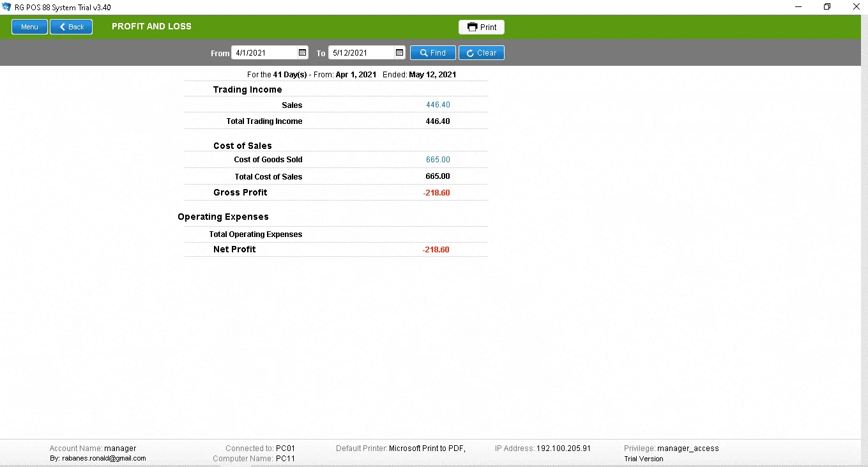868x467 pixels.
Task: Open the To date calendar picker
Action: click(399, 53)
